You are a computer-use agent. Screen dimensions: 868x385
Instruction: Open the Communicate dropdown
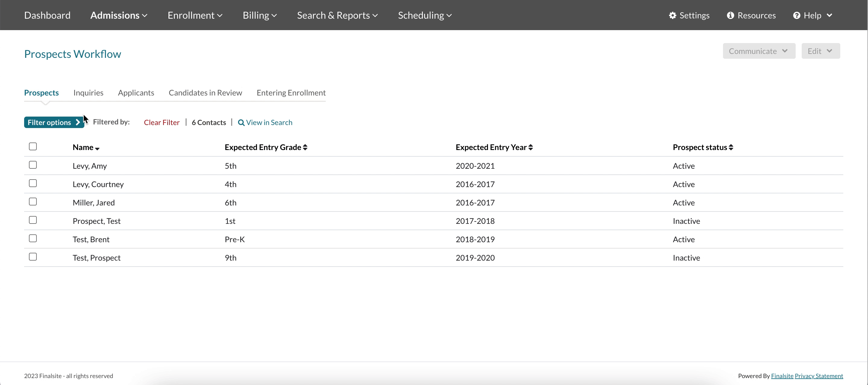(x=759, y=51)
